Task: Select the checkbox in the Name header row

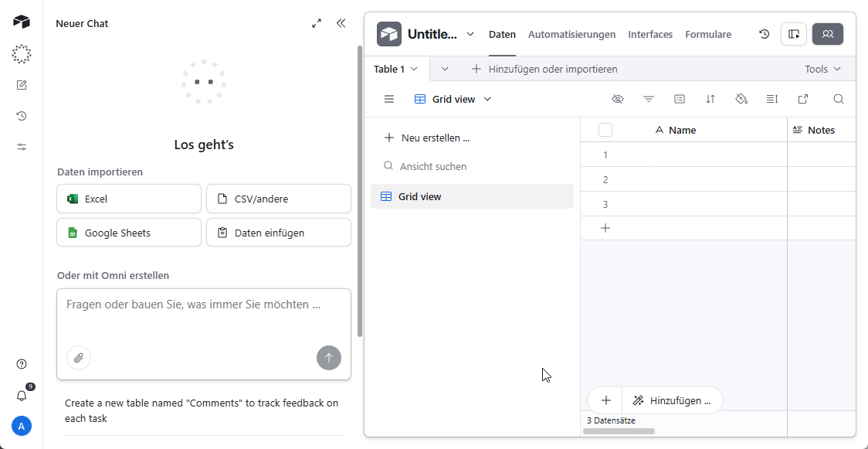Action: tap(605, 129)
